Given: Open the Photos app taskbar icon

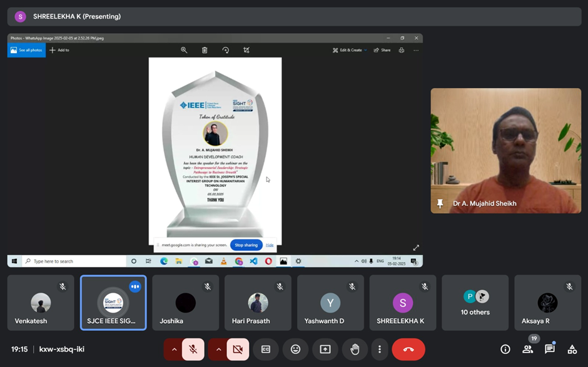Looking at the screenshot, I should click(283, 261).
